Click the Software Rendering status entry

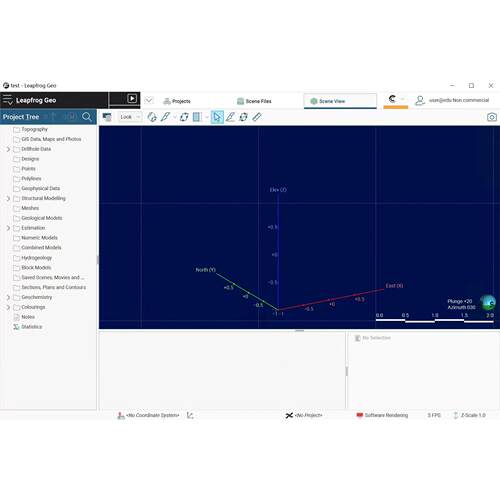point(382,415)
